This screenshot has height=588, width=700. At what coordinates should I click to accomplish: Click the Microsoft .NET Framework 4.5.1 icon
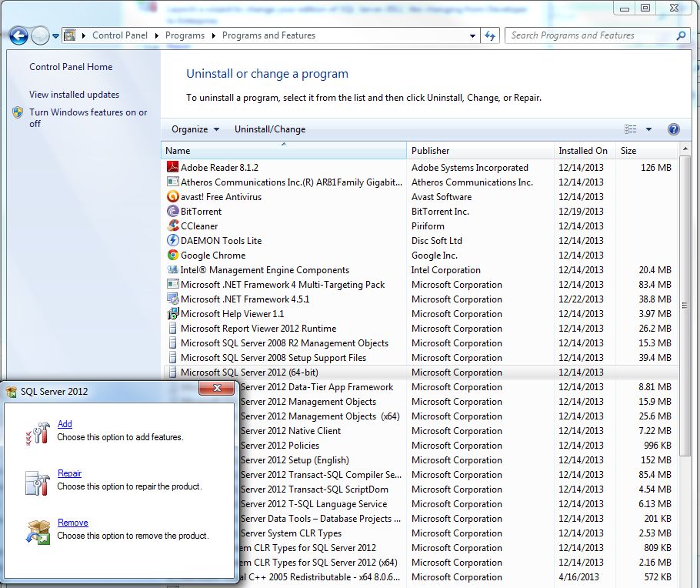[172, 299]
